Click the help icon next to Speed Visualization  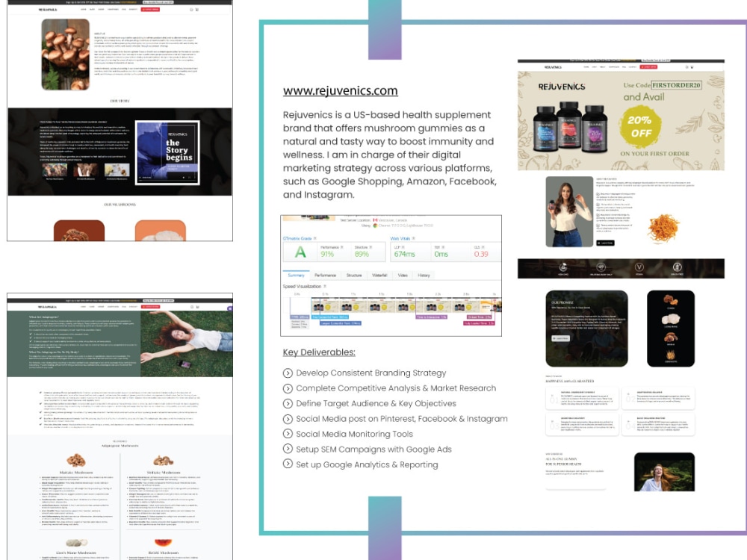[x=325, y=286]
